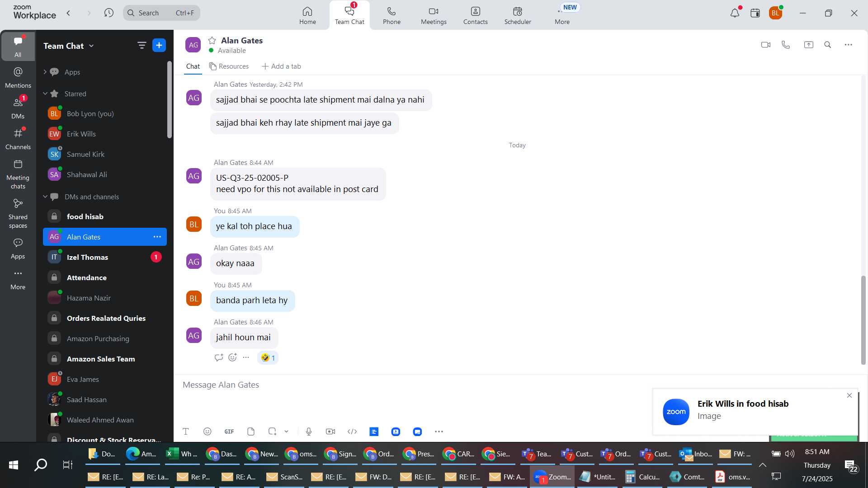The image size is (868, 488).
Task: Attach a file to the message
Action: pyautogui.click(x=251, y=432)
